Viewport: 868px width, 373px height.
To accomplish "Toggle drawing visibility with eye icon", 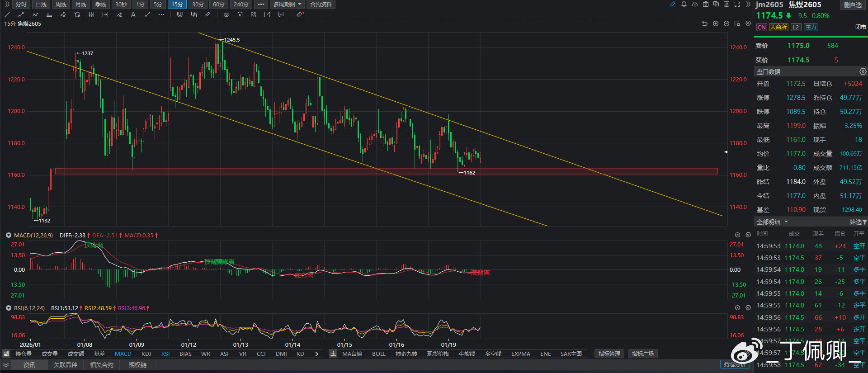I will click(226, 14).
